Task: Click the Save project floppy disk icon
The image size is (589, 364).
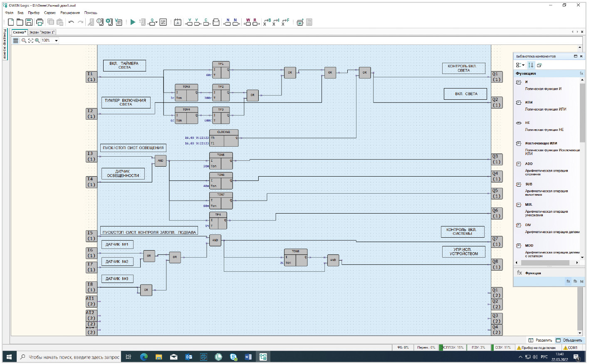Action: (x=29, y=22)
